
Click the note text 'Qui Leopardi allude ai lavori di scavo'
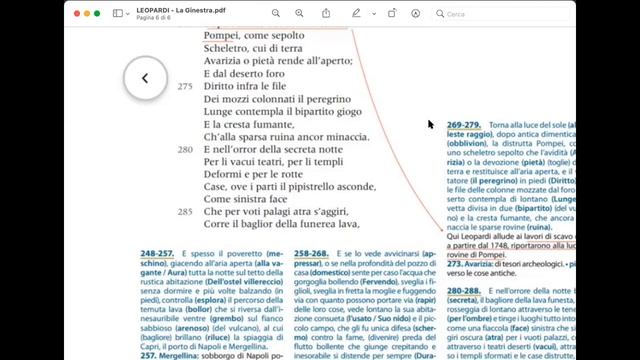pos(509,237)
